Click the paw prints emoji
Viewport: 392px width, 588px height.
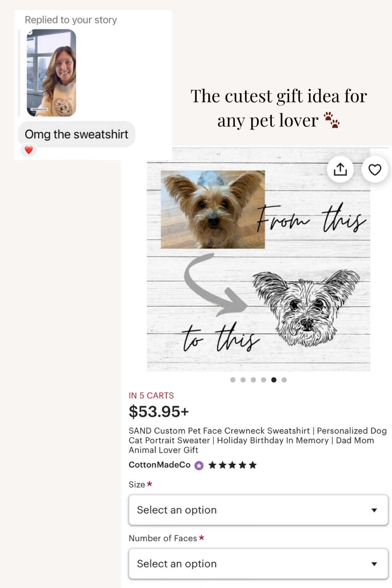click(332, 120)
